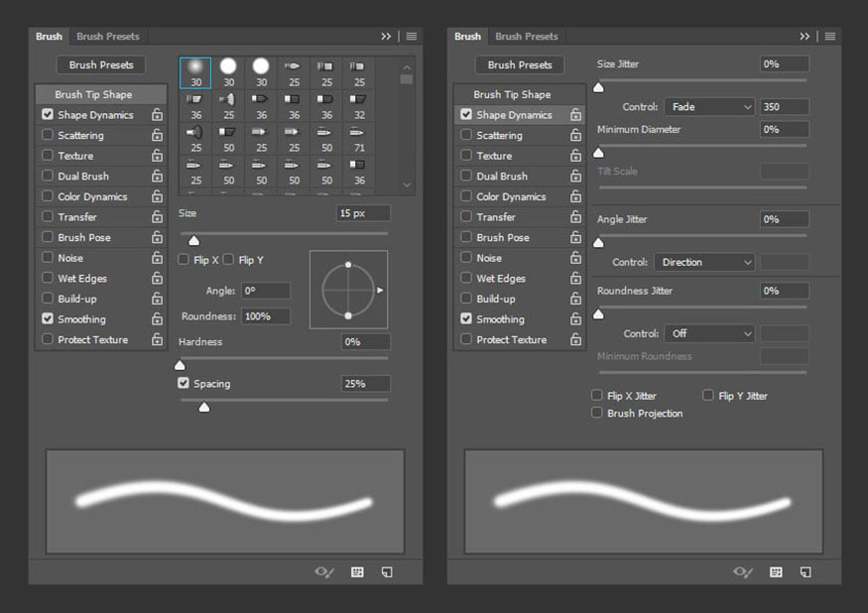The width and height of the screenshot is (868, 613).
Task: Click lock icon next to Texture in right panel
Action: pyautogui.click(x=575, y=156)
